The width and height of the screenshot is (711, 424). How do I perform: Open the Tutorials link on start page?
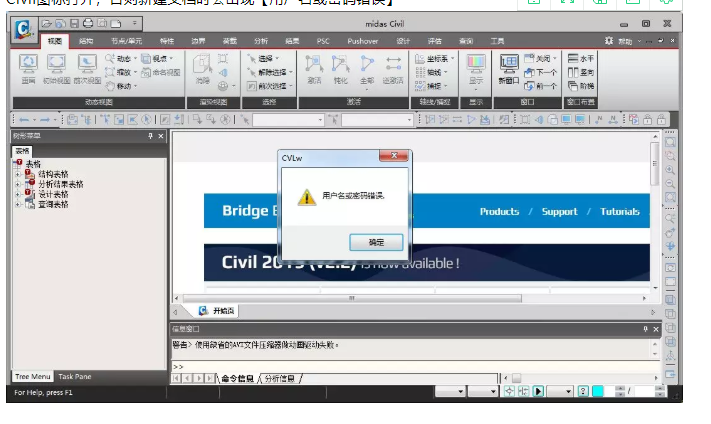(x=620, y=211)
